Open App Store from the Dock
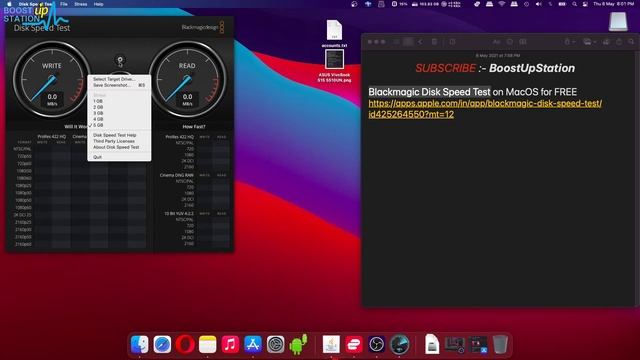The image size is (640, 360). tap(253, 344)
